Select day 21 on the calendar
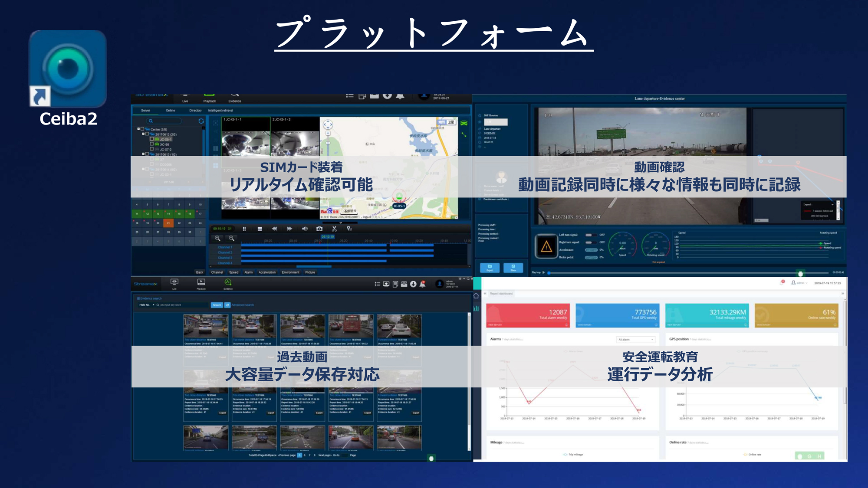The width and height of the screenshot is (868, 488). coord(168,223)
